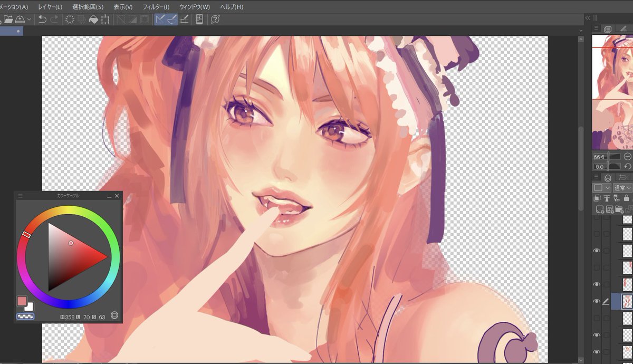Open the Clip Studio support question icon
Screen dimensions: 633x364
click(x=215, y=20)
